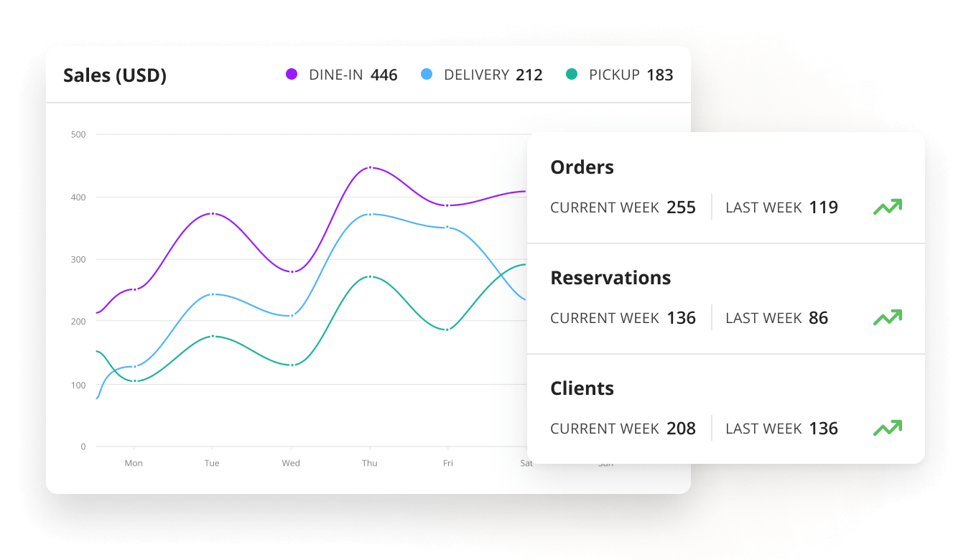Image resolution: width=971 pixels, height=560 pixels.
Task: Click the green trend arrow beside Orders
Action: pyautogui.click(x=888, y=207)
